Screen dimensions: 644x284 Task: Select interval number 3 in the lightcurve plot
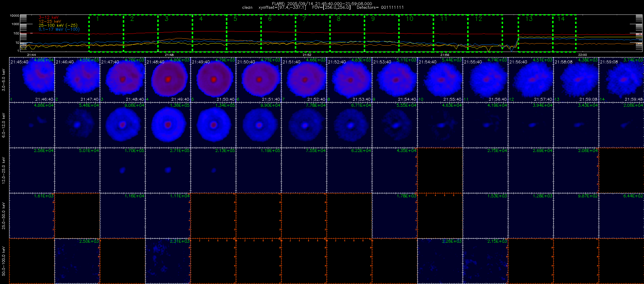pos(167,19)
